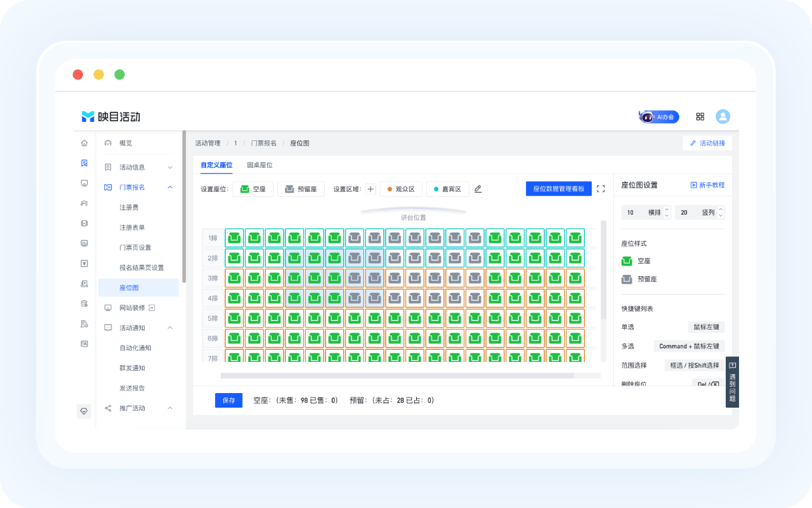Image resolution: width=812 pixels, height=508 pixels.
Task: Add a new zone with the plus icon
Action: tap(371, 189)
